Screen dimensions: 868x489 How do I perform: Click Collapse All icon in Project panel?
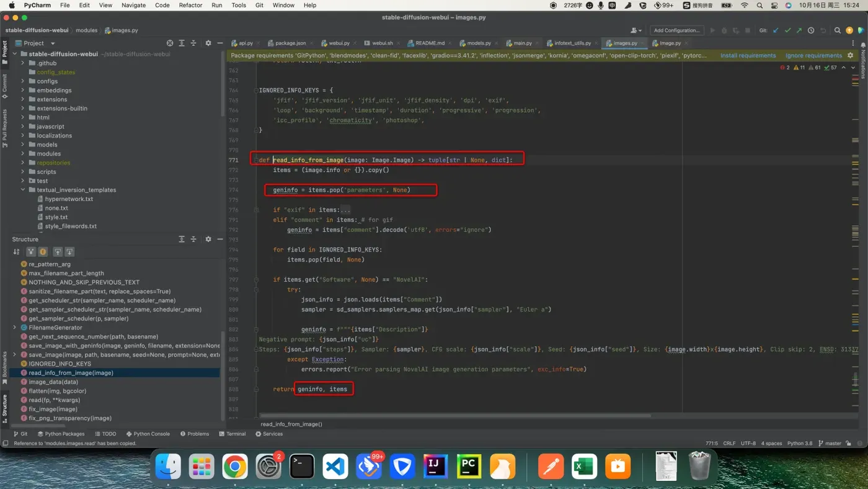click(x=193, y=43)
